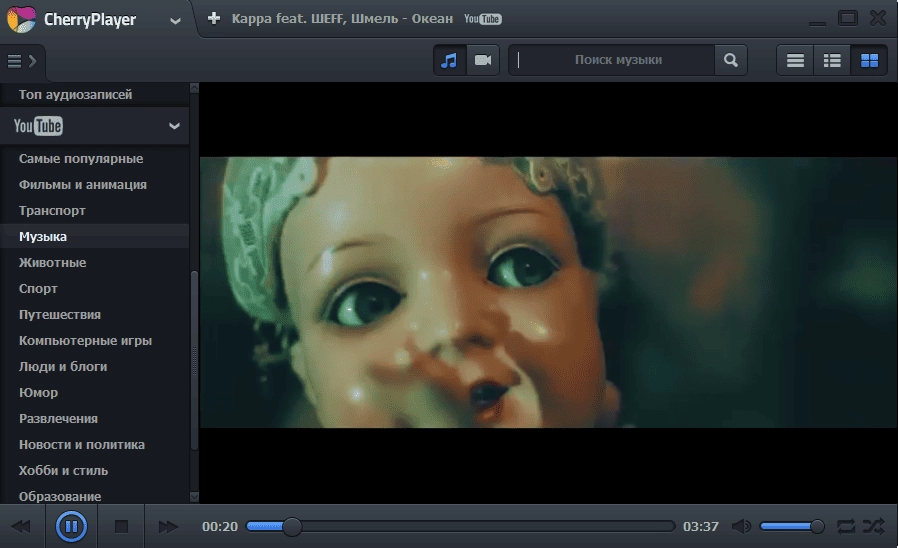Collapse the YouTube section chevron
The height and width of the screenshot is (548, 898).
point(175,126)
